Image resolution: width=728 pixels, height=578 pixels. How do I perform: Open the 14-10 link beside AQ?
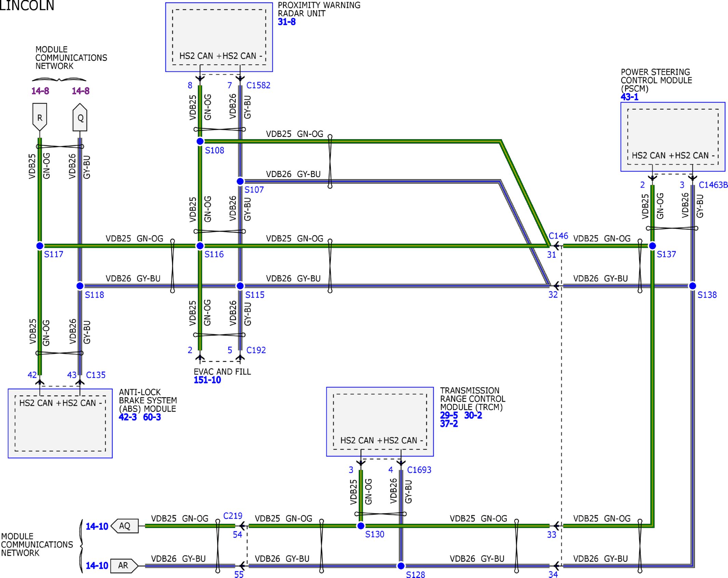[97, 526]
